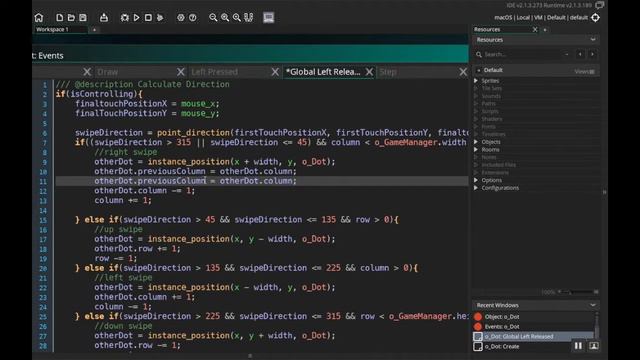Expand the Sprites folder
Screen dimensions: 640x360
pyautogui.click(x=476, y=81)
